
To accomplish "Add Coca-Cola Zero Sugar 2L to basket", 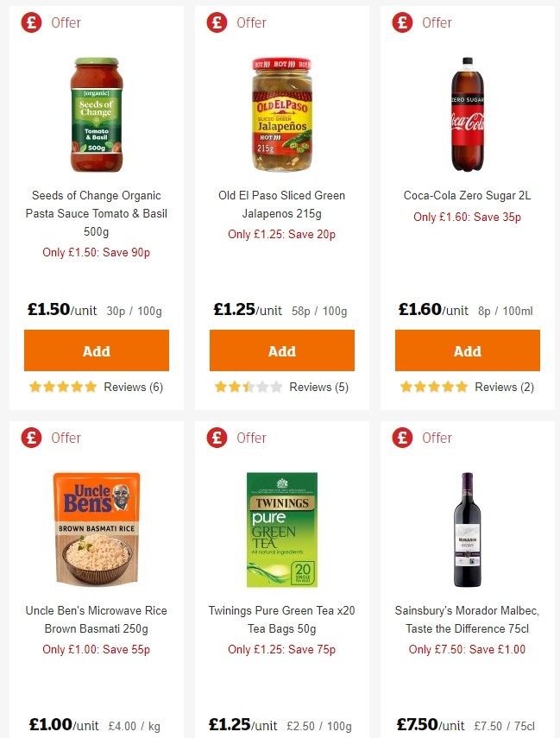I will [467, 350].
